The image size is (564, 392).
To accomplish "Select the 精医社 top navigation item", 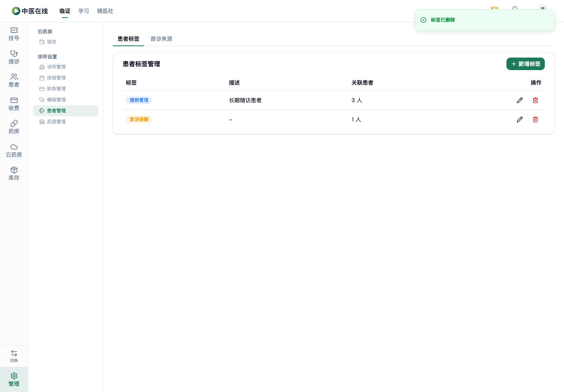I will point(105,11).
